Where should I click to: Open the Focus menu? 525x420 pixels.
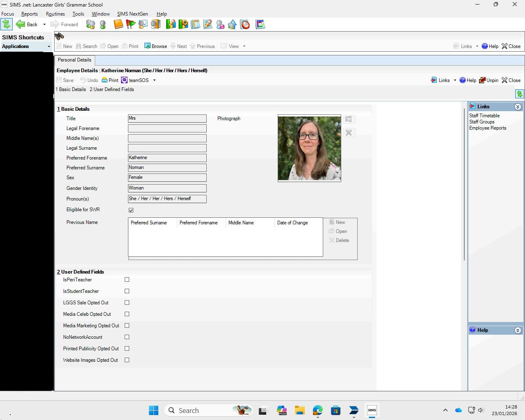pos(8,14)
